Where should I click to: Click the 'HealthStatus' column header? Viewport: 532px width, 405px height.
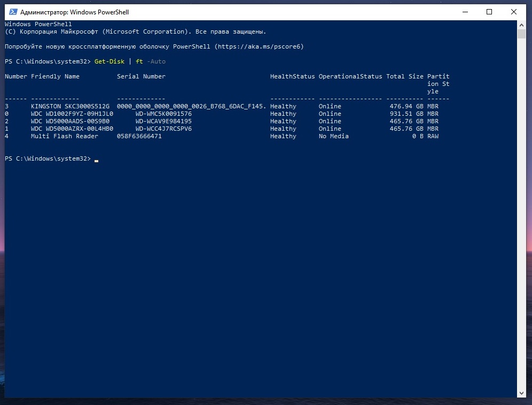[x=292, y=76]
